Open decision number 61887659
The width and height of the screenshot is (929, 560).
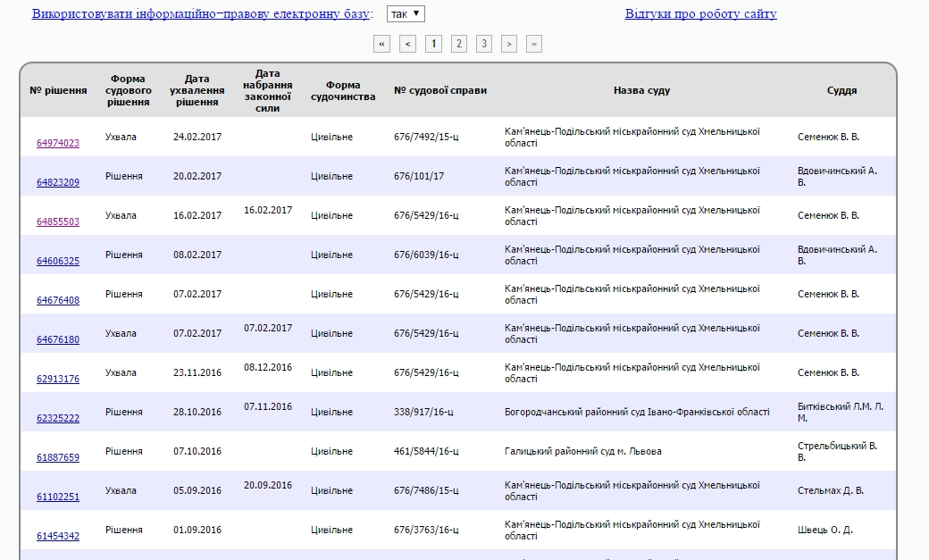[x=58, y=457]
